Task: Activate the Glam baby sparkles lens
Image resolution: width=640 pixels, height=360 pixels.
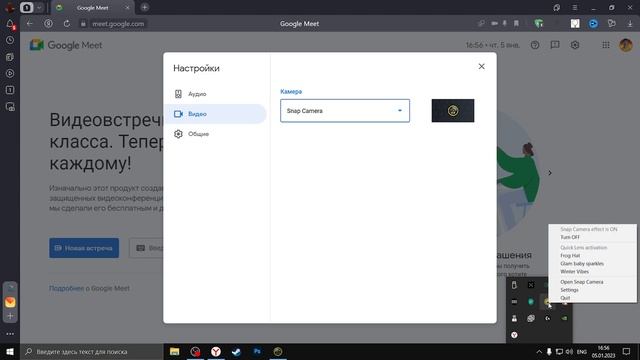Action: 582,264
